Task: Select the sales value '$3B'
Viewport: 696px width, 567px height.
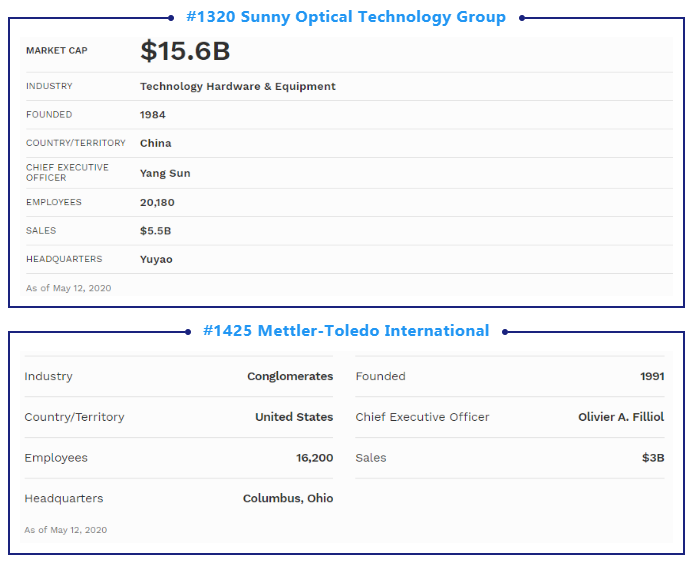Action: [653, 458]
